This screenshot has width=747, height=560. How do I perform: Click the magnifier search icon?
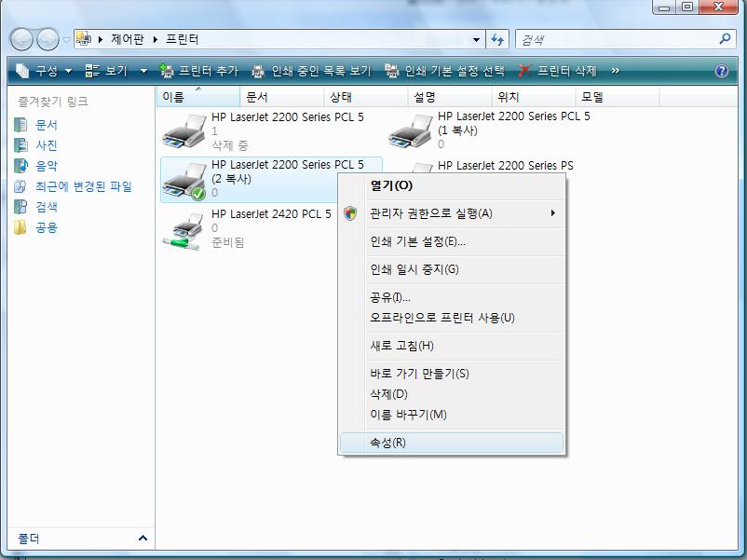click(725, 39)
